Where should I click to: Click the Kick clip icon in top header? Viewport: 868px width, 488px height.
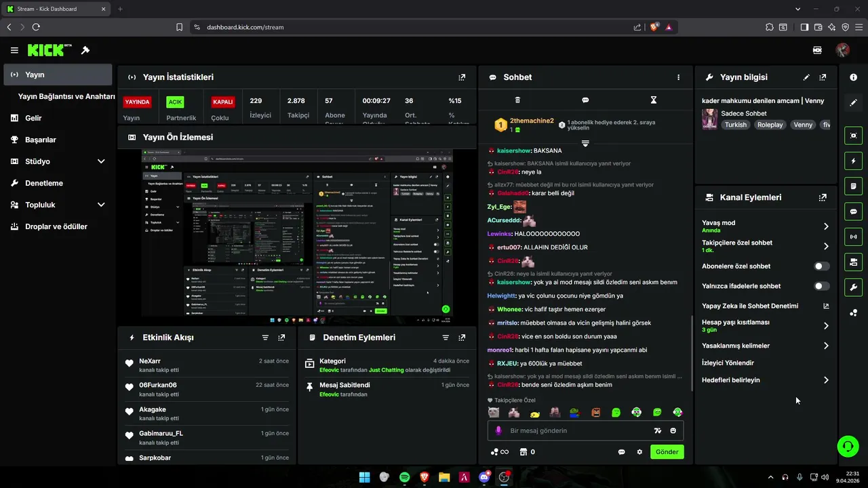(817, 50)
